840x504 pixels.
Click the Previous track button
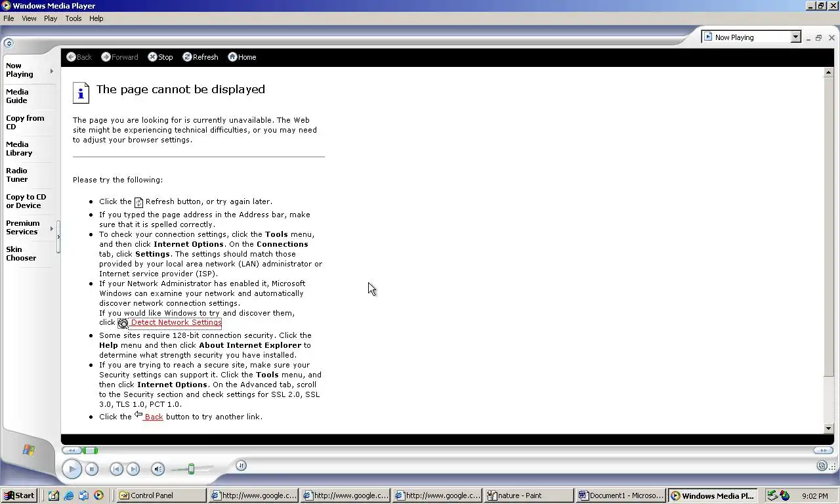[116, 469]
